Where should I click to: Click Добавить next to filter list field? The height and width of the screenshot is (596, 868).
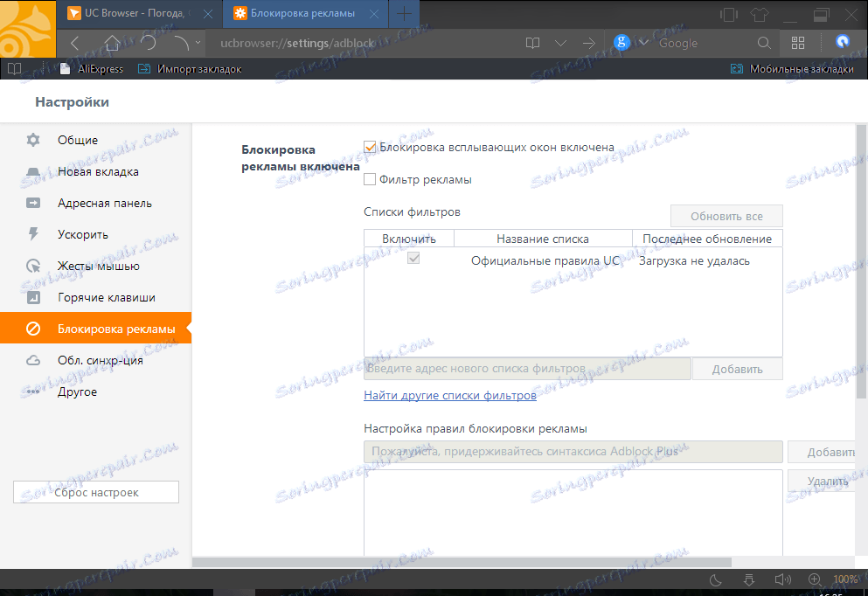click(738, 369)
